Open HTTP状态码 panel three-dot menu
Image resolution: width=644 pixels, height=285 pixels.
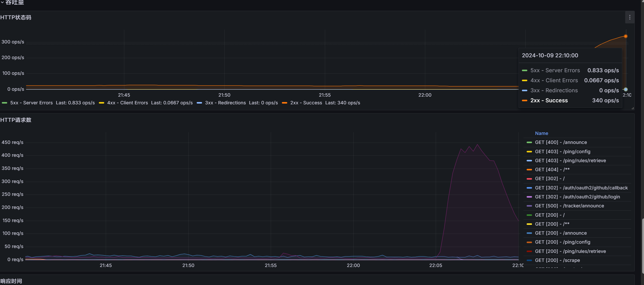(630, 17)
